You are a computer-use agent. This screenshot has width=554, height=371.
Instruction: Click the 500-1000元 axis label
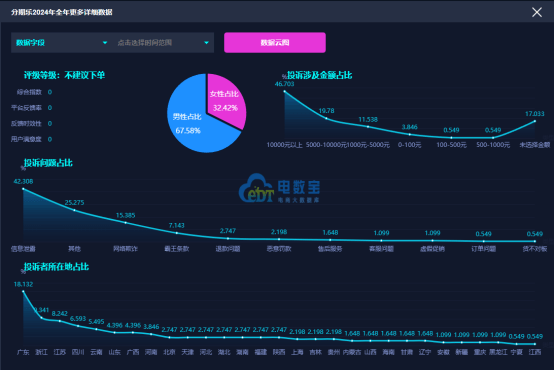493,145
